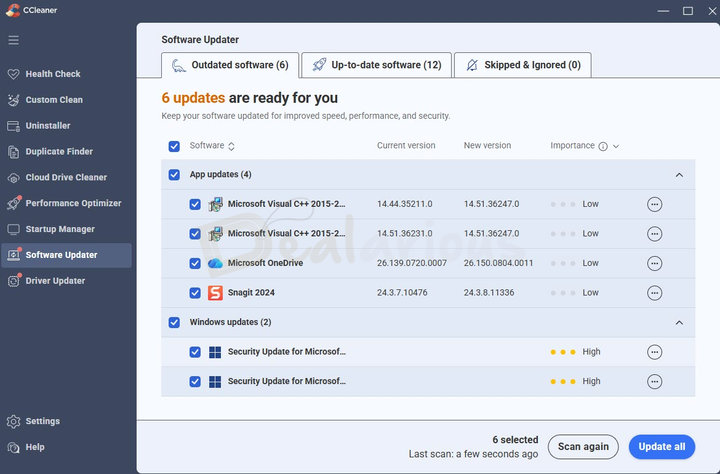Switch to the Up-to-date software (12) tab
720x474 pixels.
pyautogui.click(x=377, y=65)
